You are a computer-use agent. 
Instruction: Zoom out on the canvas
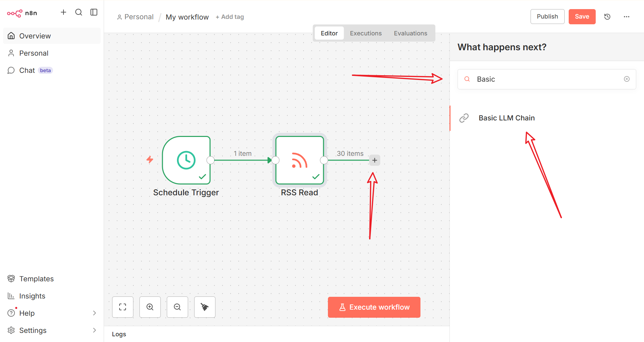point(177,307)
